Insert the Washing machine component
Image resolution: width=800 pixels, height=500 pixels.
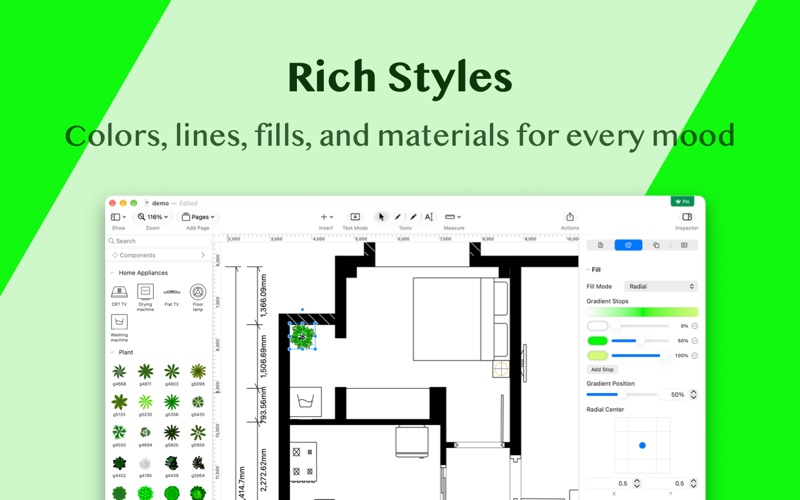pos(119,328)
